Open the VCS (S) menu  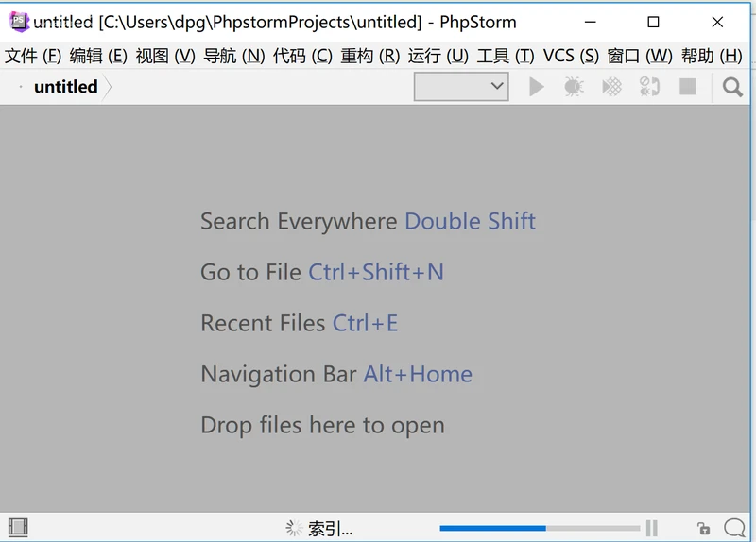571,56
